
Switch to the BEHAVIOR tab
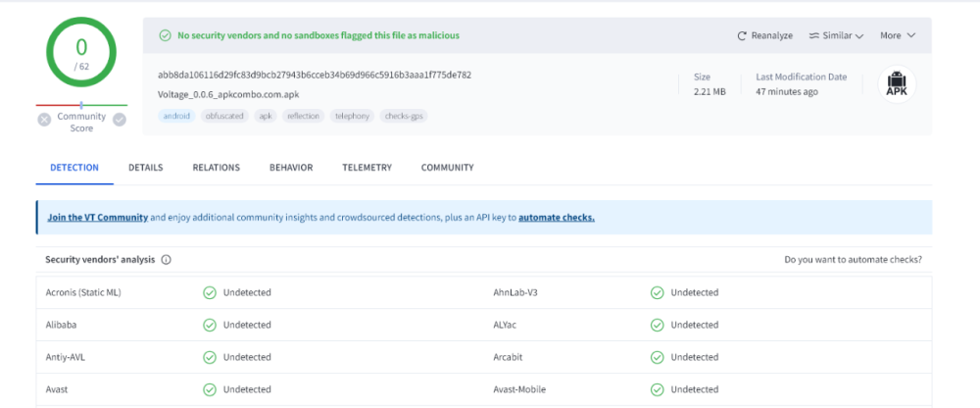[x=291, y=168]
